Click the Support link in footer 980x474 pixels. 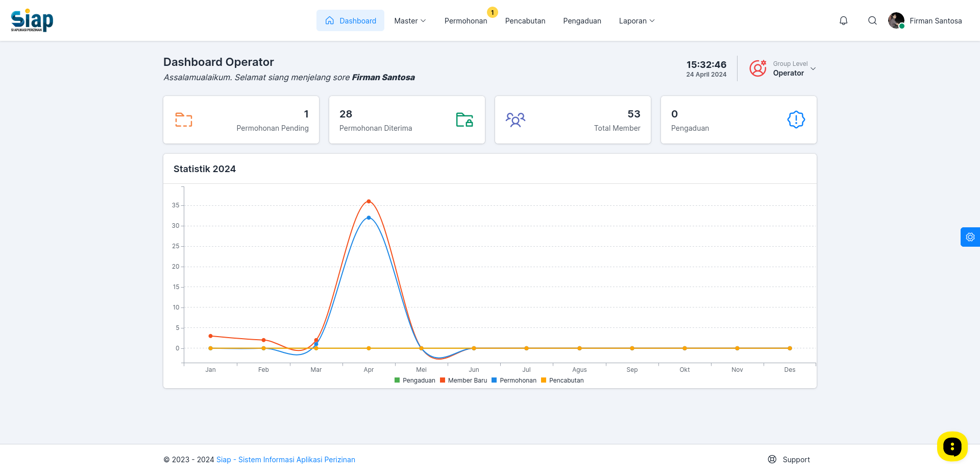coord(789,459)
